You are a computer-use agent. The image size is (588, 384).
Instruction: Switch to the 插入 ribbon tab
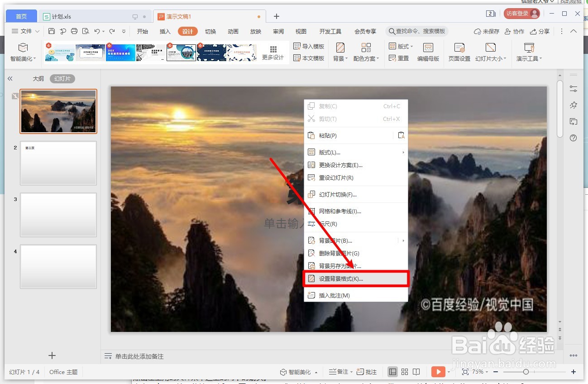point(165,31)
